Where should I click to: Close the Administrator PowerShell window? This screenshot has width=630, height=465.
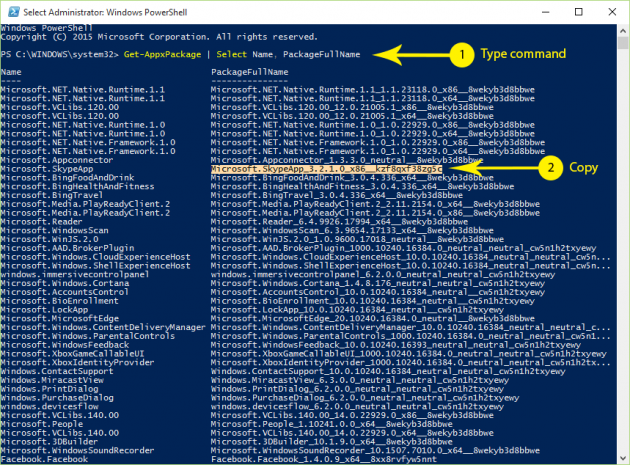[x=608, y=10]
